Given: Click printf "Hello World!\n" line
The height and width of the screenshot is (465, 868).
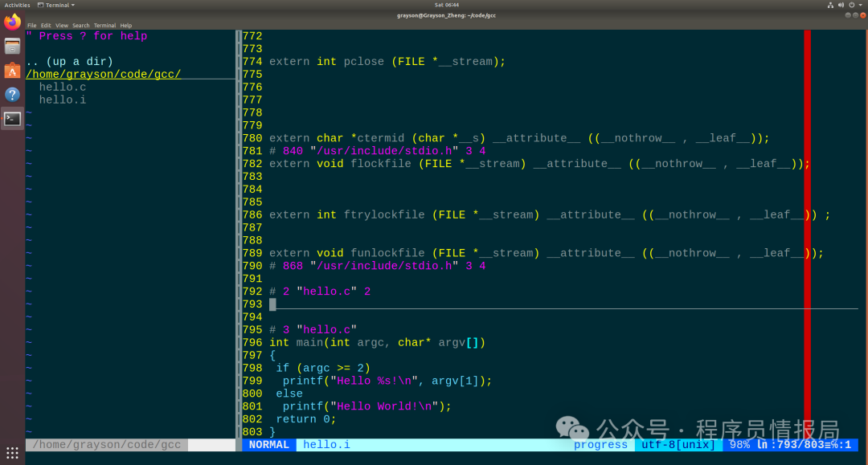Looking at the screenshot, I should 367,406.
